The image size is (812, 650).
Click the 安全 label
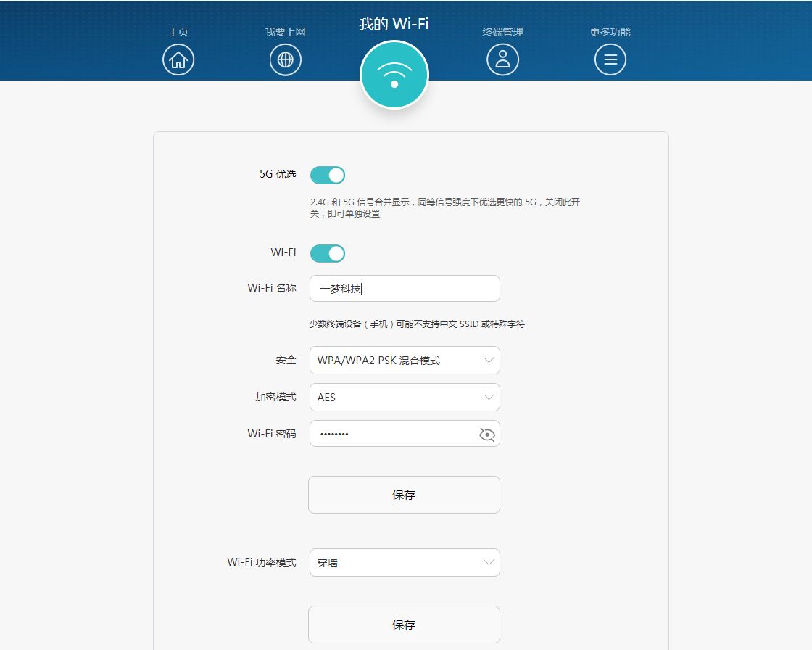click(286, 361)
